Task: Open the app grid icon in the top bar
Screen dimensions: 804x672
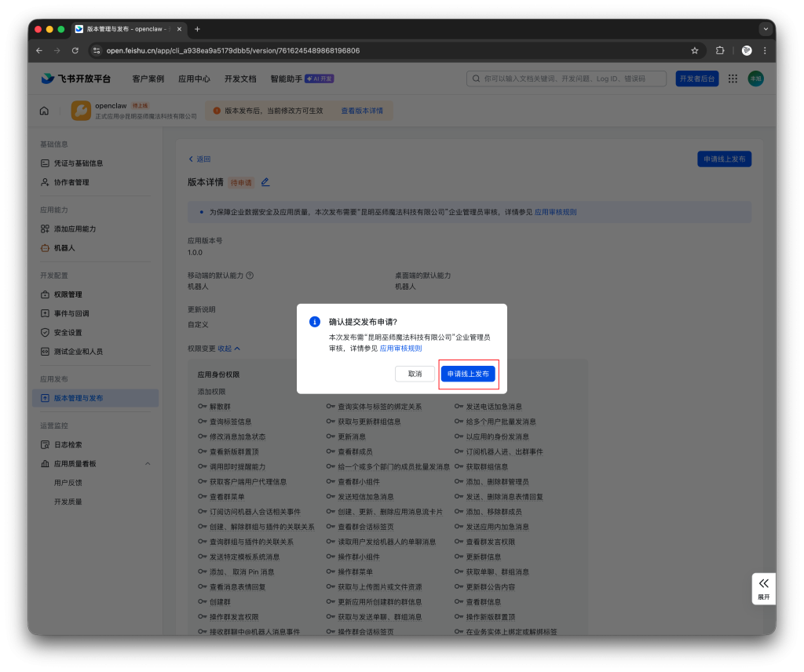Action: [x=732, y=79]
